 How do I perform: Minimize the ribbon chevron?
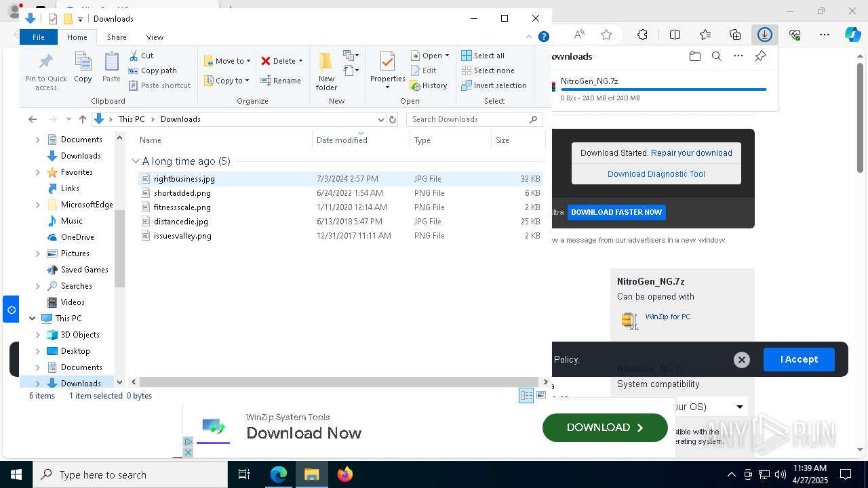(529, 37)
